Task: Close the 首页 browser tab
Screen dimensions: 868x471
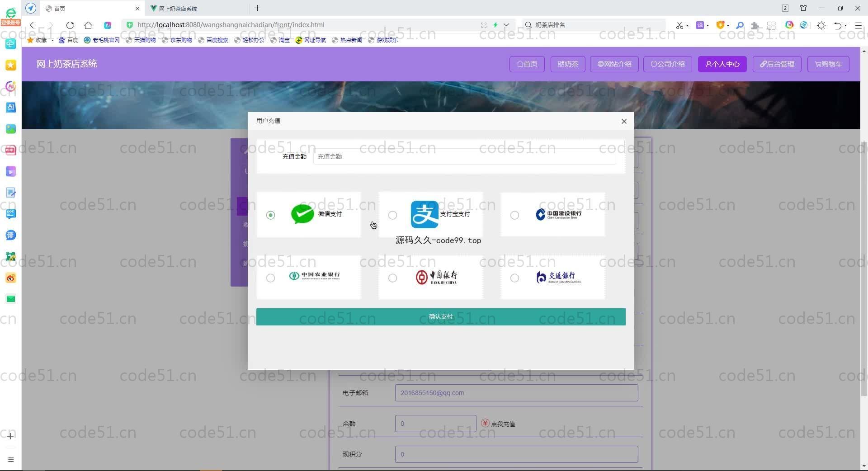Action: (x=137, y=9)
